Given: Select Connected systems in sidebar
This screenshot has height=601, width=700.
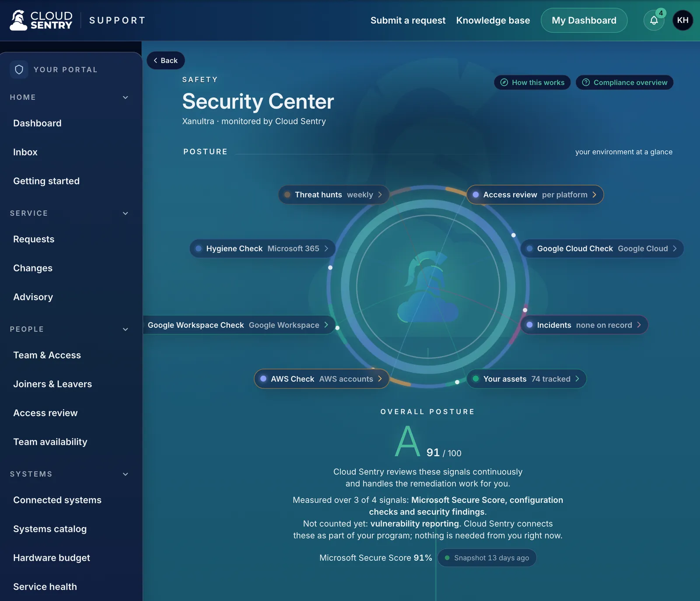Looking at the screenshot, I should [x=57, y=500].
